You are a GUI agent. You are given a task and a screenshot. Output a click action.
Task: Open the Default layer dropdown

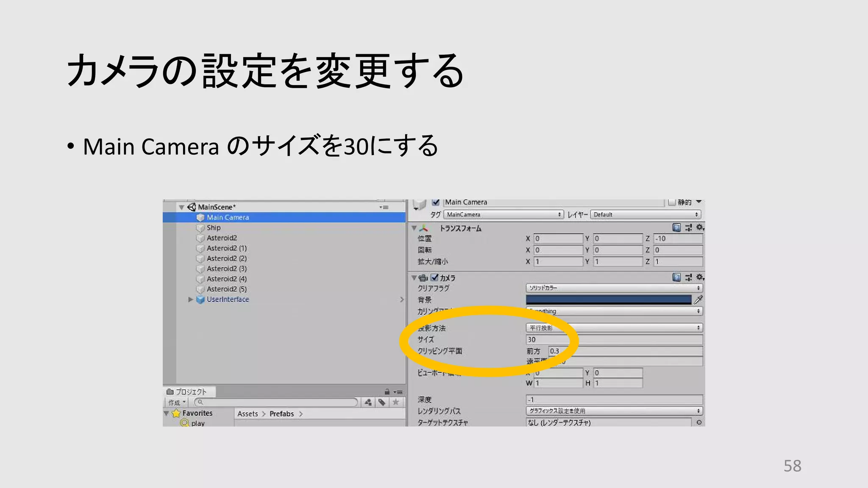click(x=646, y=214)
